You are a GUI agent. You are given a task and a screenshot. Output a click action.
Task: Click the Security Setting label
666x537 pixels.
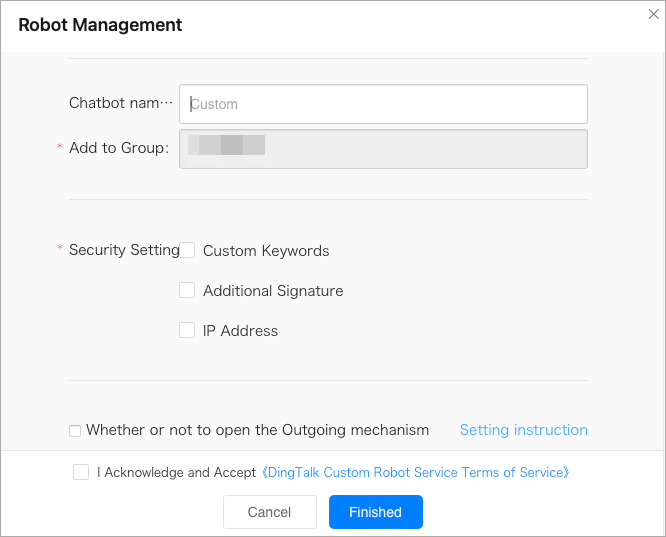click(x=124, y=250)
